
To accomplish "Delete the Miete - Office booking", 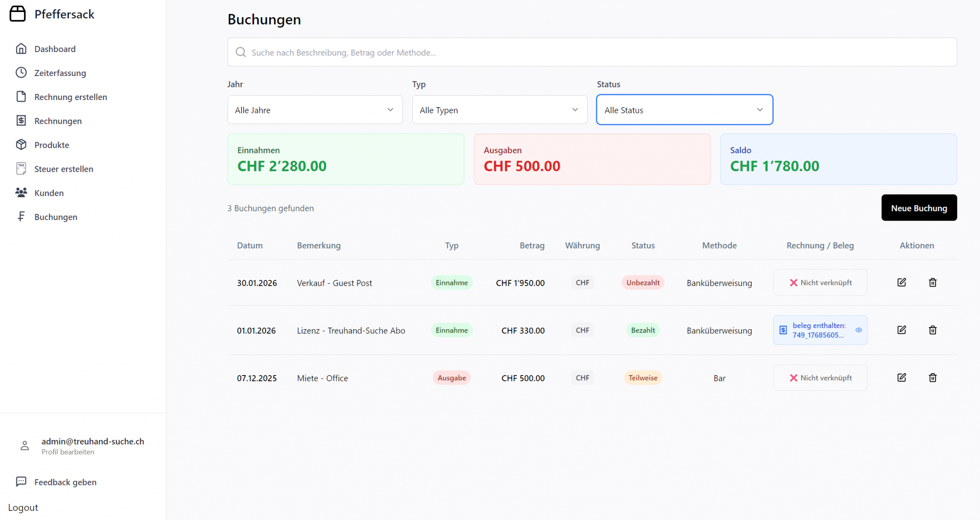I will [933, 377].
